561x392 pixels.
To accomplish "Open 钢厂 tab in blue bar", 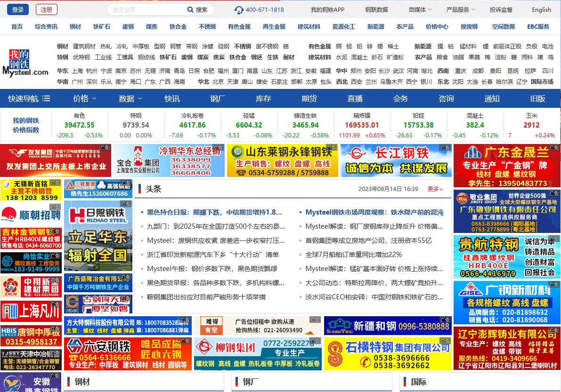I will pos(218,98).
